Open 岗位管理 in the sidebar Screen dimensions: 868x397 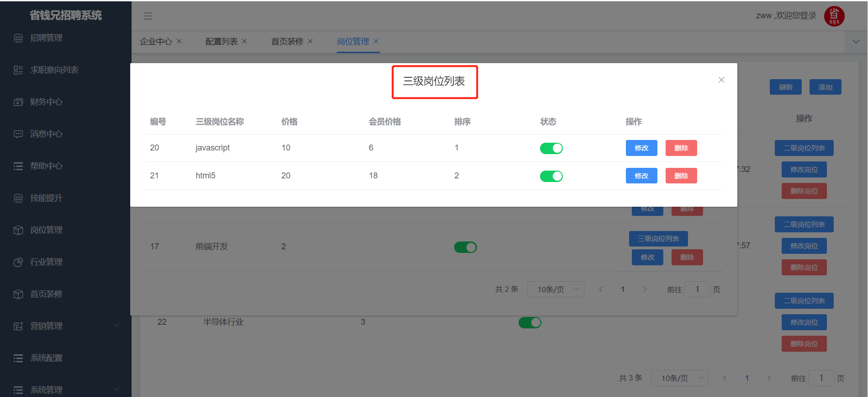click(46, 230)
